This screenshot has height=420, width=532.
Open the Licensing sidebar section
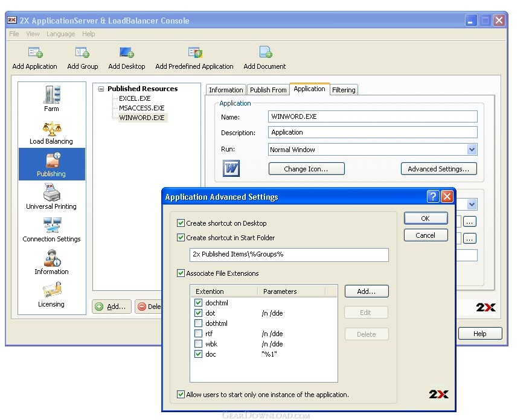(51, 294)
